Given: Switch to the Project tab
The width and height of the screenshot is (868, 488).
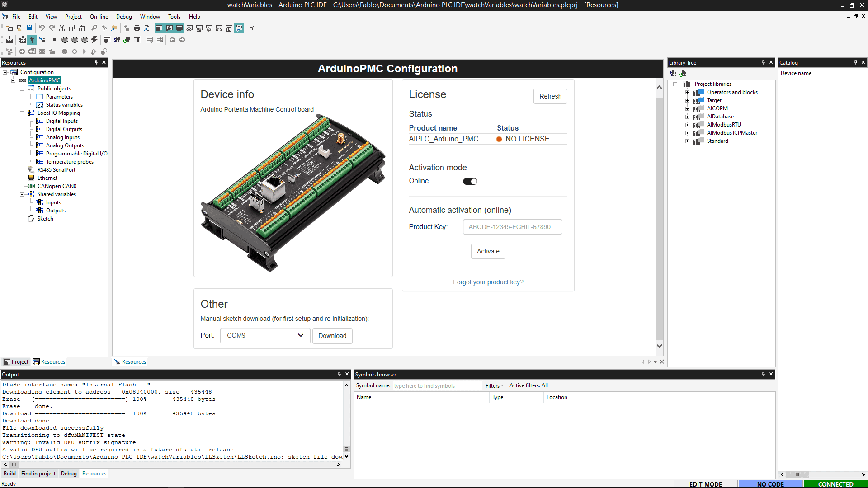Looking at the screenshot, I should pos(16,362).
